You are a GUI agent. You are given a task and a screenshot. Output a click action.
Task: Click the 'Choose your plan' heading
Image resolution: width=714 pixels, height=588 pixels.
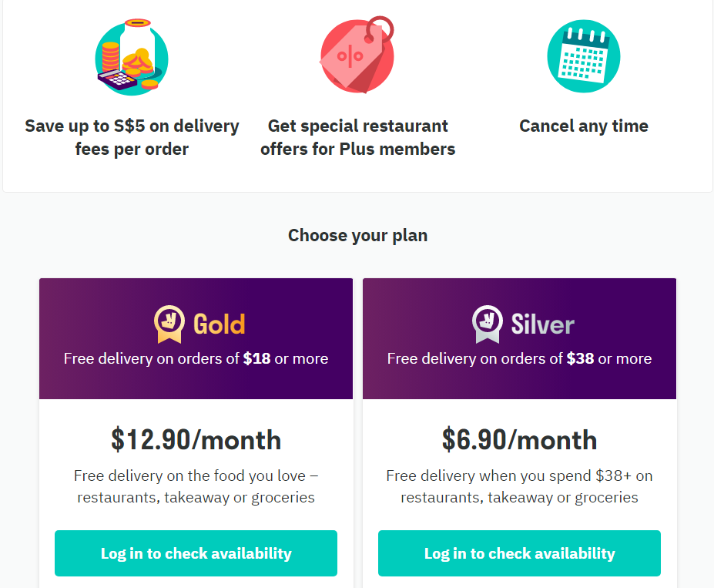[x=357, y=235]
